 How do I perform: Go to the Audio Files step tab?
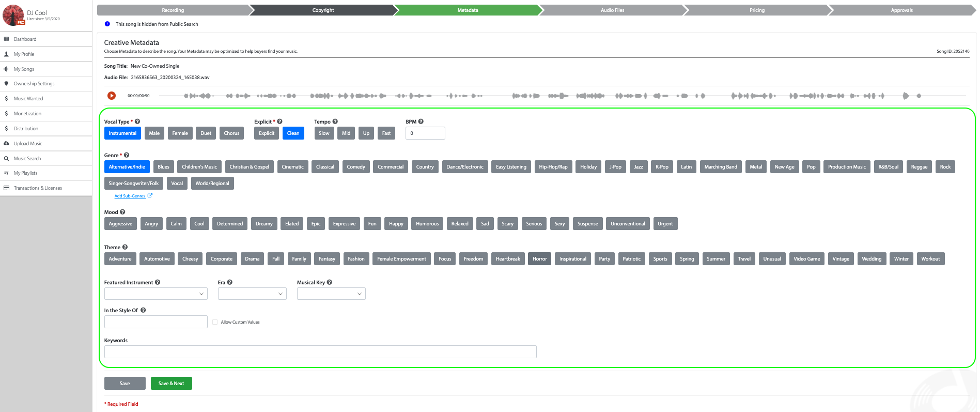613,10
